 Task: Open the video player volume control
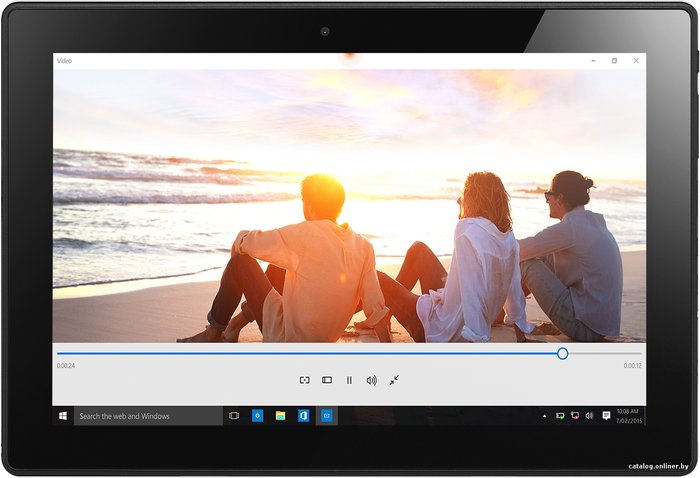[371, 380]
